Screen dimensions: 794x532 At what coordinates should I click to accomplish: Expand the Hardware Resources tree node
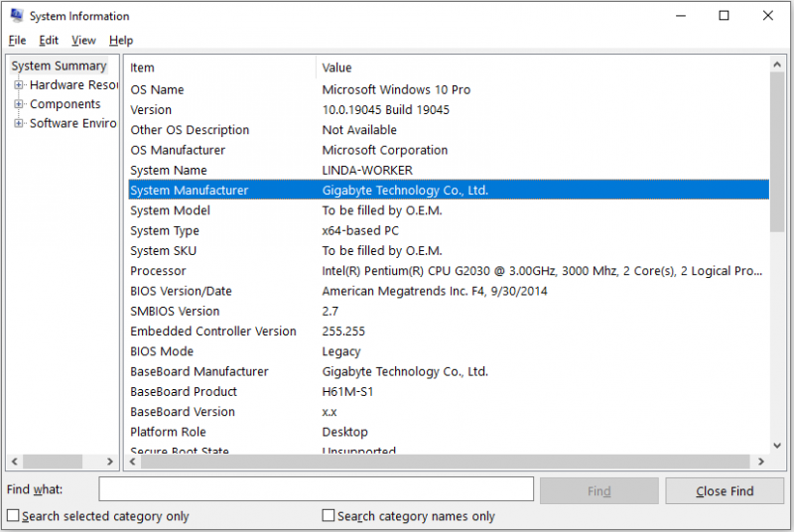(x=18, y=85)
